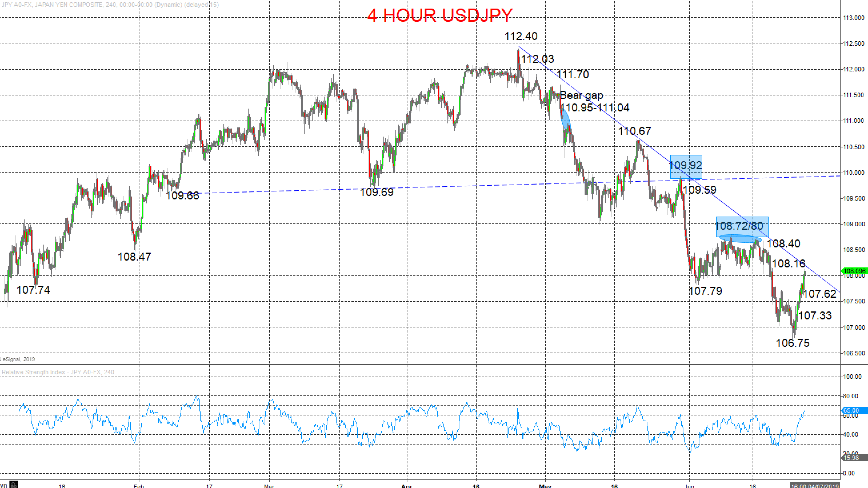Click the 80.00 RSI axis label
This screenshot has width=868, height=488.
(851, 396)
